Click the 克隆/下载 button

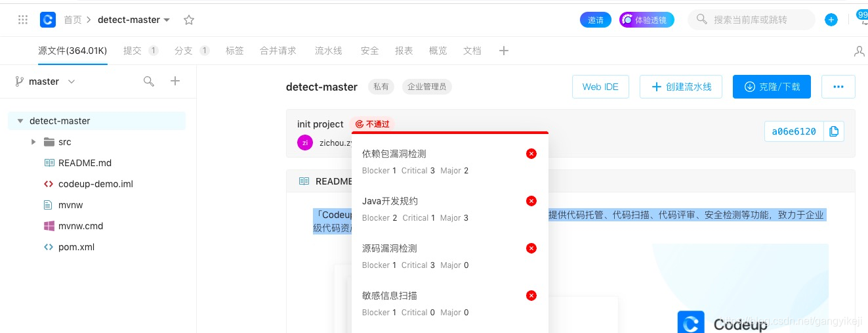click(772, 87)
